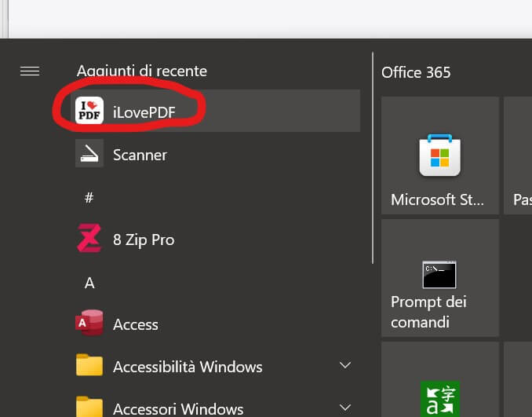Image resolution: width=532 pixels, height=417 pixels.
Task: Open iLovePDF via its heart logo icon
Action: (89, 111)
